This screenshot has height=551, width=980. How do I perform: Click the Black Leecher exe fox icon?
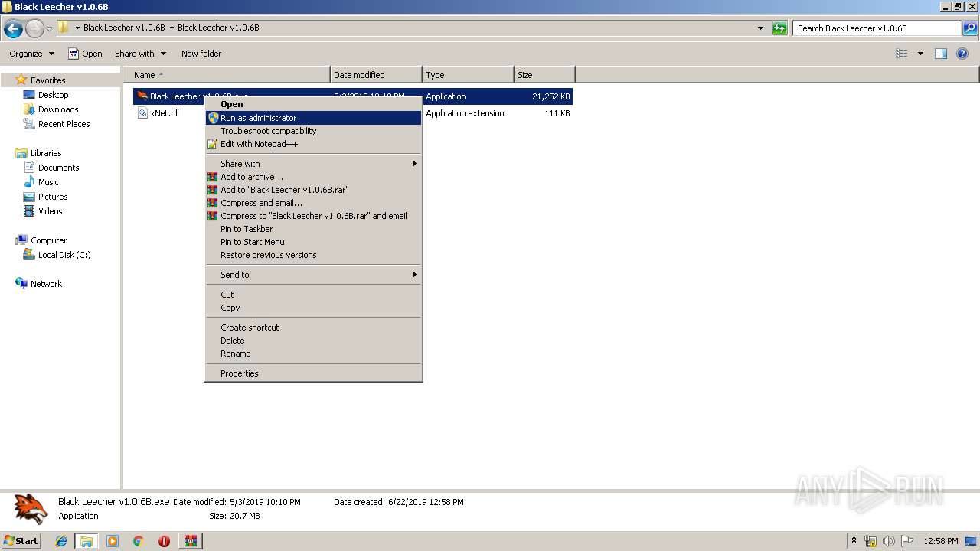[x=142, y=96]
